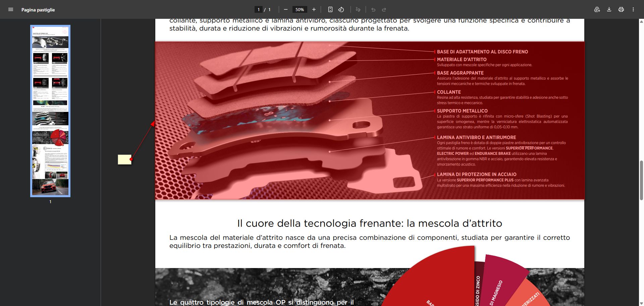Click the 50% zoom level field
Viewport: 644px width, 306px height.
tap(300, 10)
